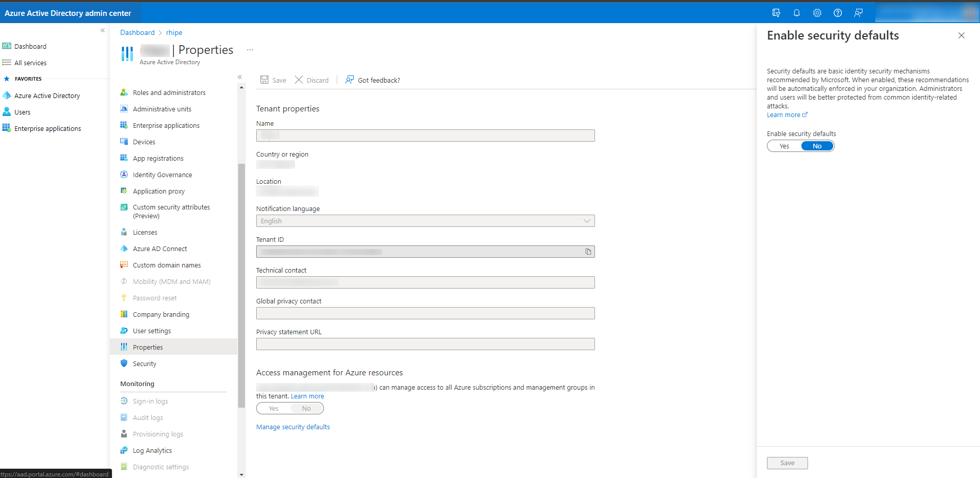Open Azure Active Directory from favorites
980x478 pixels.
(47, 95)
